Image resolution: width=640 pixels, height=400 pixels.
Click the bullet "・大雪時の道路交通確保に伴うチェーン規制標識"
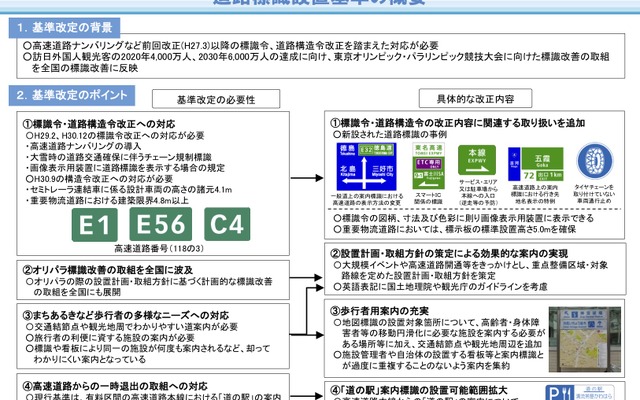tap(119, 157)
